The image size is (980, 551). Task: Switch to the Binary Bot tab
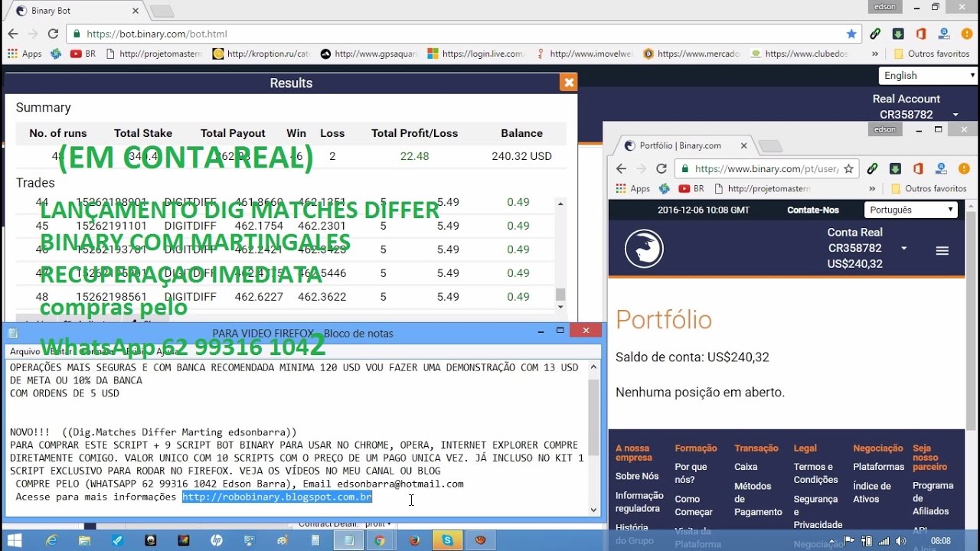(x=73, y=11)
